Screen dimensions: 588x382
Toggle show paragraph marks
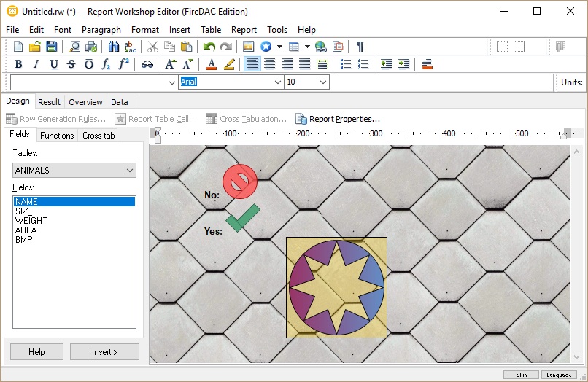pos(360,47)
